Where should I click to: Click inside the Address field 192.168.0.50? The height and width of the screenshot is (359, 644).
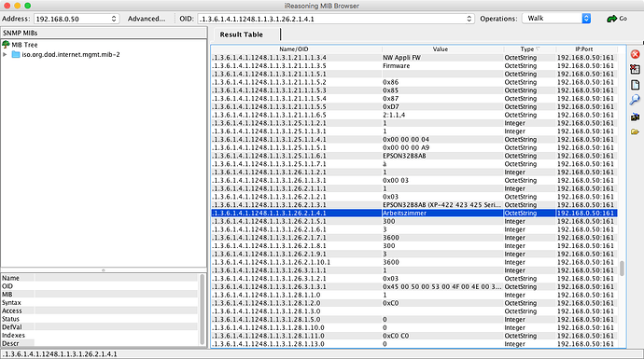(x=72, y=19)
